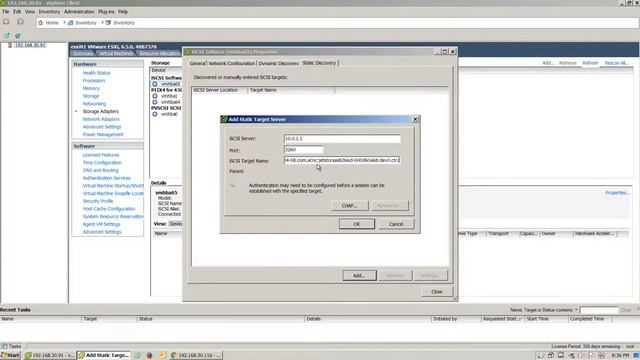Open Storage in Hardware list

coord(91,96)
